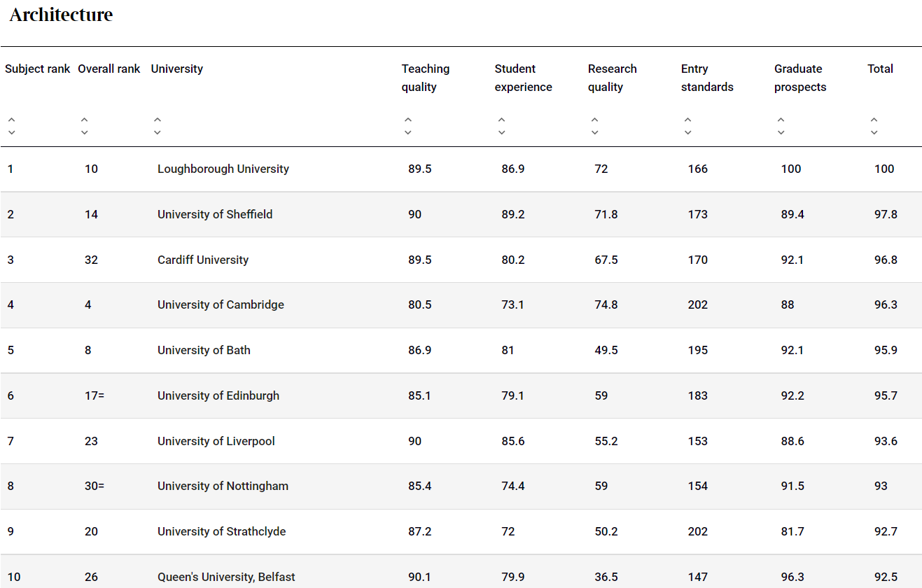Sort Student experience descending with down arrow

point(501,132)
